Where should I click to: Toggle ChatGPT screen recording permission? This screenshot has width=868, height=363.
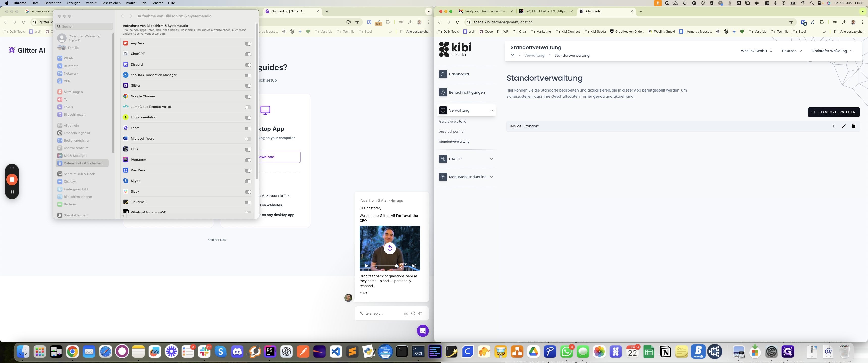coord(248,54)
